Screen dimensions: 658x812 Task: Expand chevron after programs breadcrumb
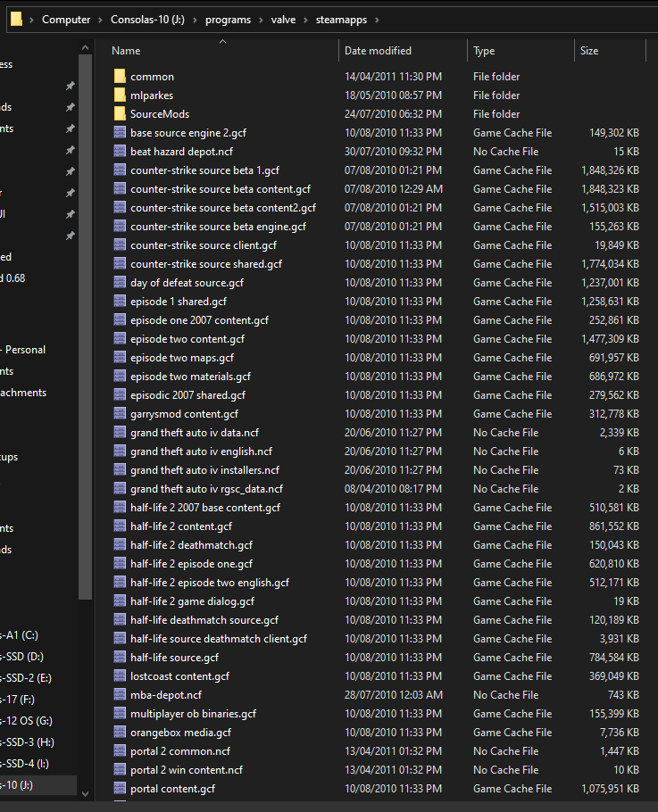[261, 20]
